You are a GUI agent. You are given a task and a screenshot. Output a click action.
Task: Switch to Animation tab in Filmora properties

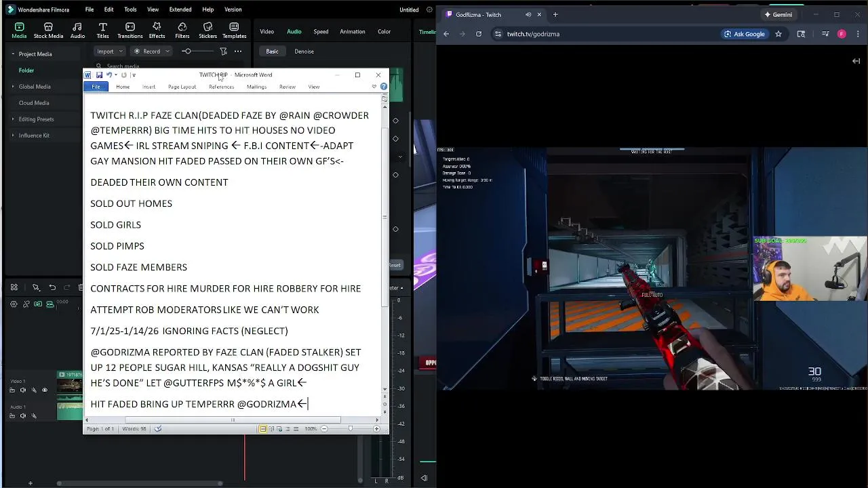(352, 31)
